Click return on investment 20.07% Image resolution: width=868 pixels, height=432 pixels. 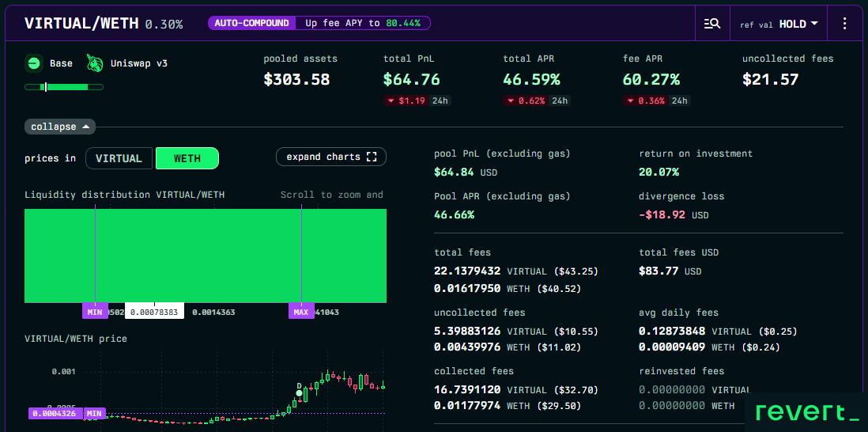tap(659, 172)
